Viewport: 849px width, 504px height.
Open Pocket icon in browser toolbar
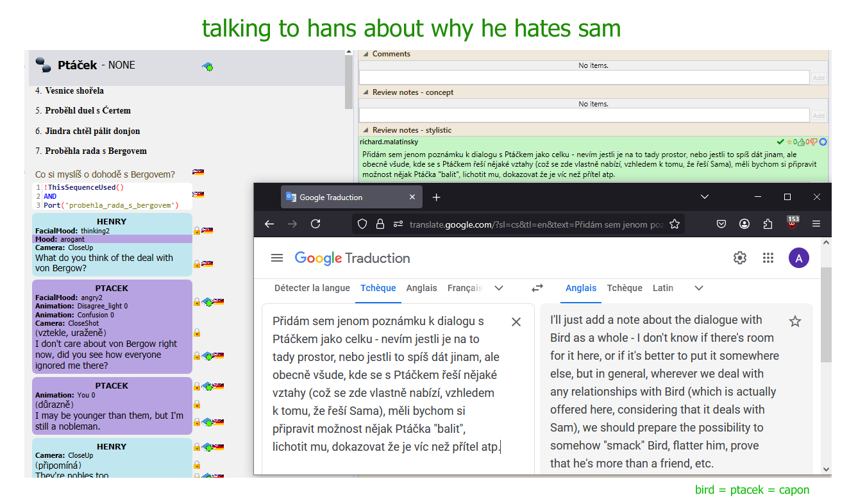721,224
